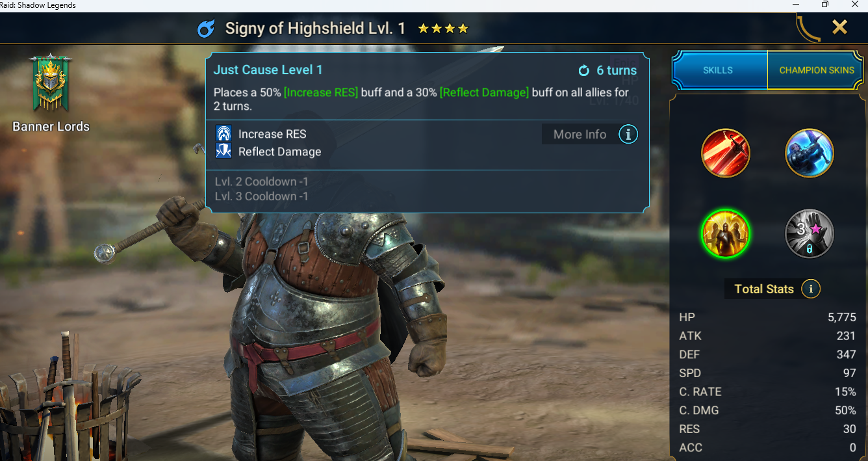
Task: Click the More Info button
Action: point(580,135)
